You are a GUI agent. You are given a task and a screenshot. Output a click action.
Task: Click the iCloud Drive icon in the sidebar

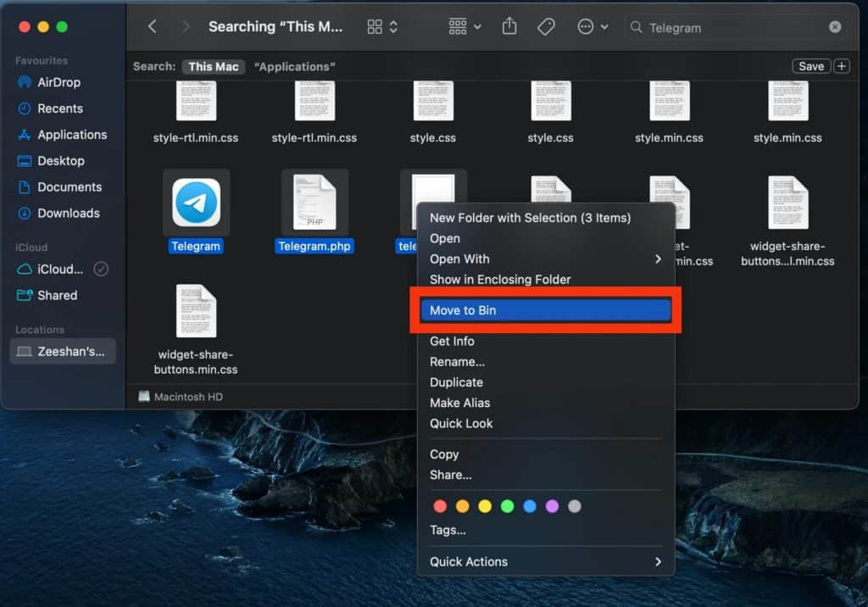coord(26,269)
